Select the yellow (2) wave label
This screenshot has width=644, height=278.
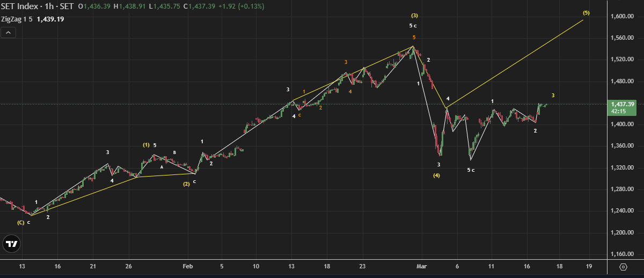[x=186, y=184]
